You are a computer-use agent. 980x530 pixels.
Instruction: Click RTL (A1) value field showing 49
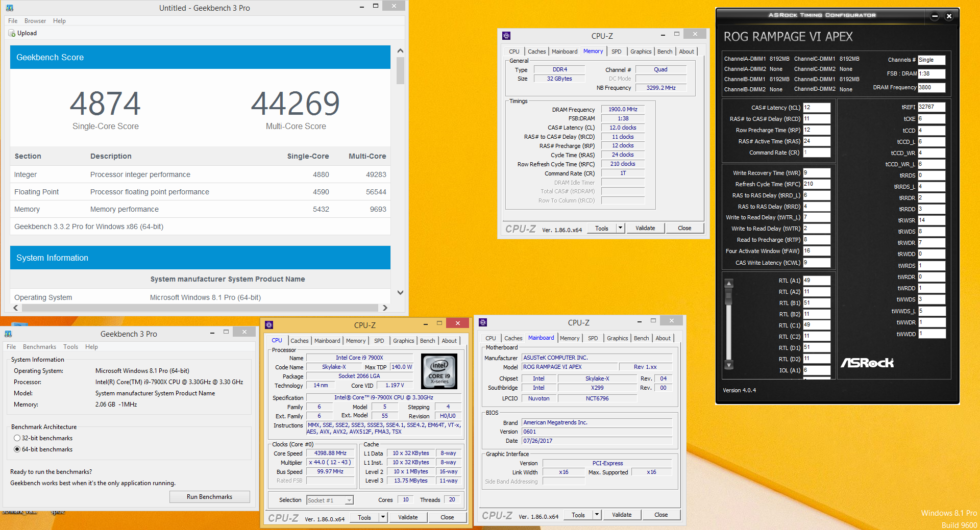pyautogui.click(x=817, y=281)
